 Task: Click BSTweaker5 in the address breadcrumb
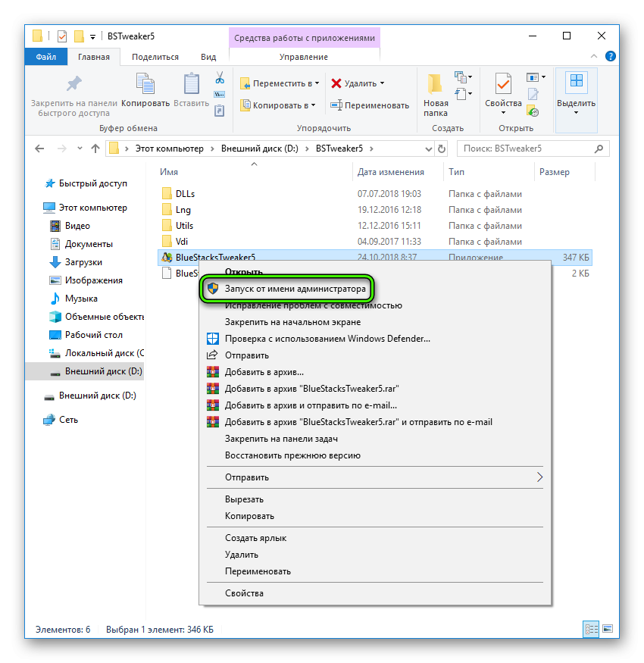click(339, 149)
